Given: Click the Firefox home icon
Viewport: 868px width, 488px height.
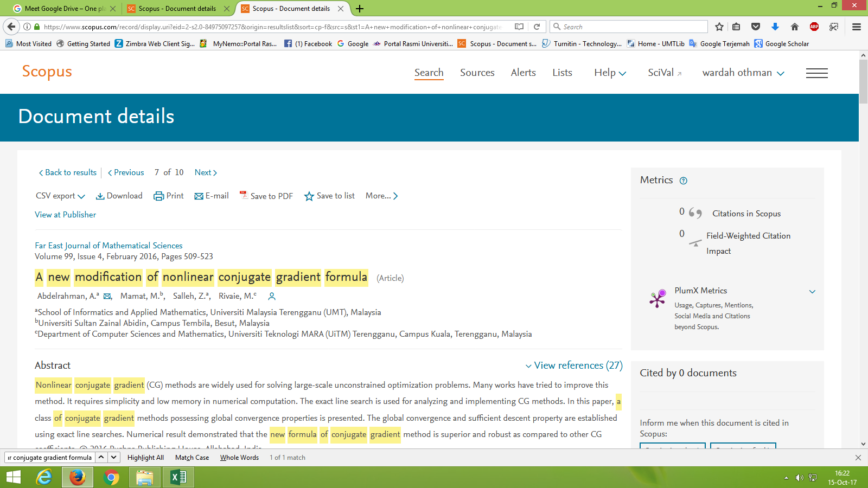Looking at the screenshot, I should point(795,27).
